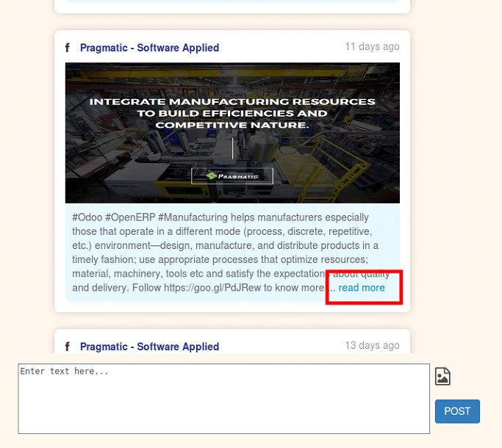Open 'read more' link in manufacturing post

[x=362, y=288]
